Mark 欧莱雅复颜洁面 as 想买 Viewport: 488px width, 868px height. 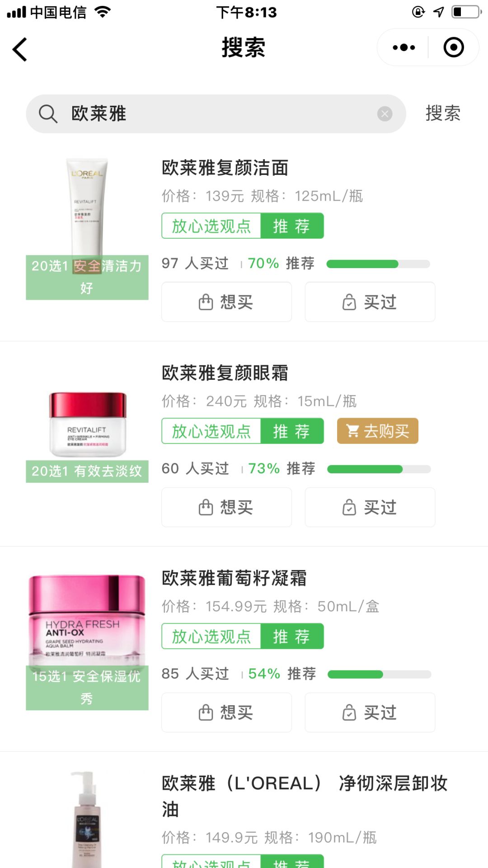(x=226, y=302)
